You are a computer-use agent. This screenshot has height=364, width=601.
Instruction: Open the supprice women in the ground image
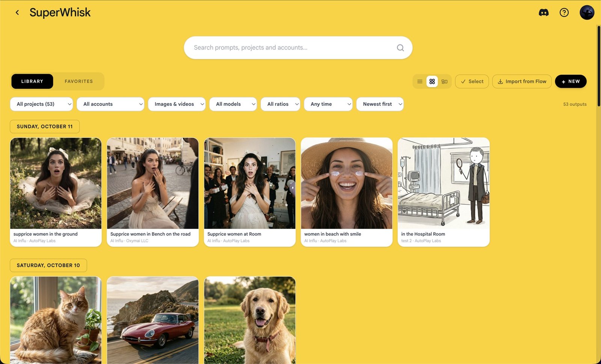click(x=56, y=183)
